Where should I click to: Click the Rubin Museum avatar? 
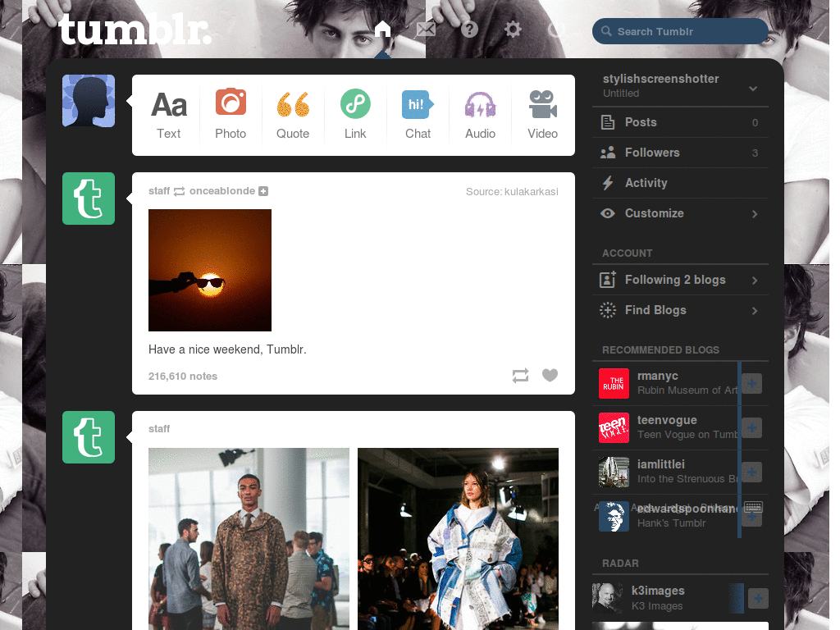point(614,384)
